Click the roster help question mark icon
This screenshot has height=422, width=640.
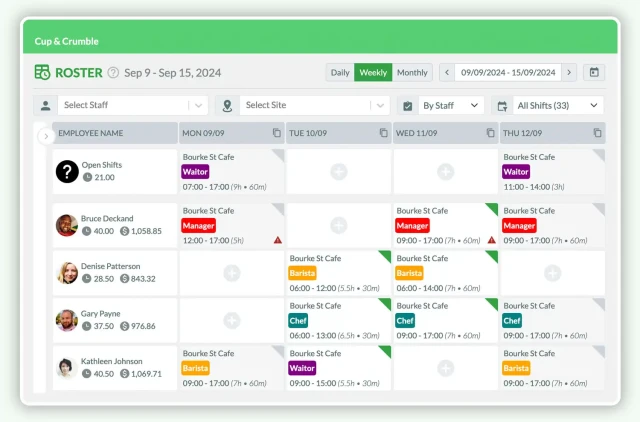point(113,73)
